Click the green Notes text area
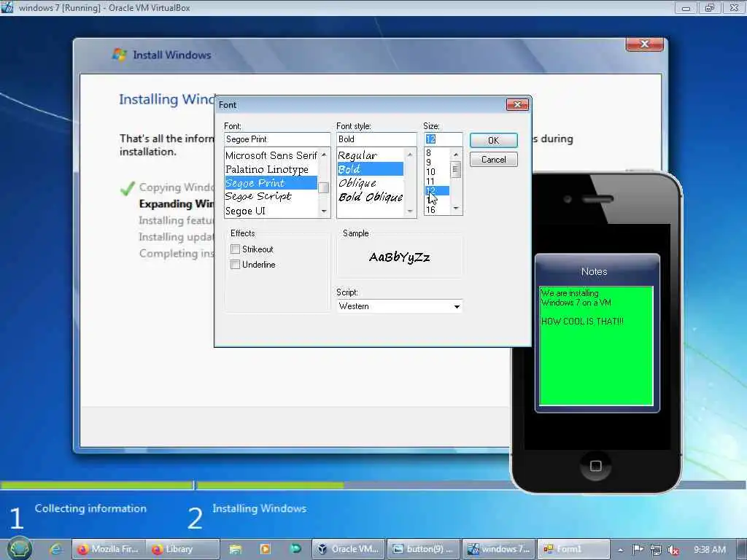This screenshot has width=747, height=560. point(595,346)
